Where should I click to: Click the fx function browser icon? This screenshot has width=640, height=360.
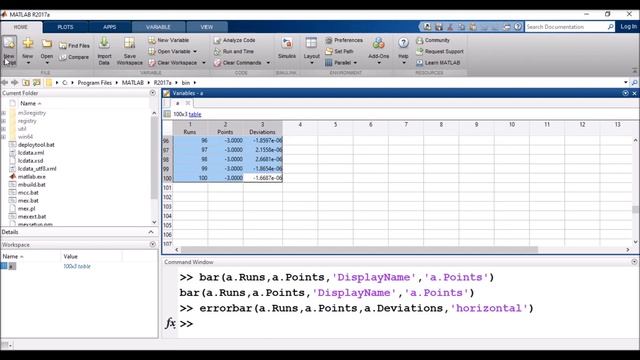point(170,323)
